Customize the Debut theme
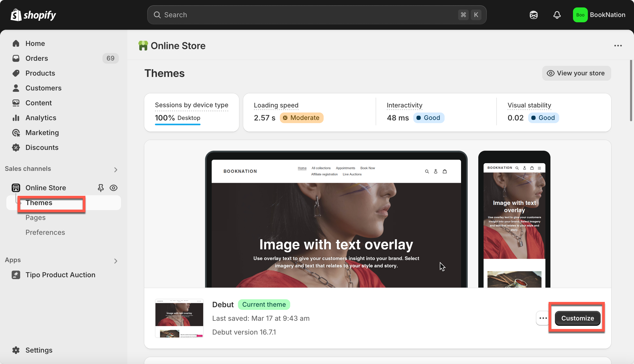Screen dimensions: 634x364 [x=577, y=318]
